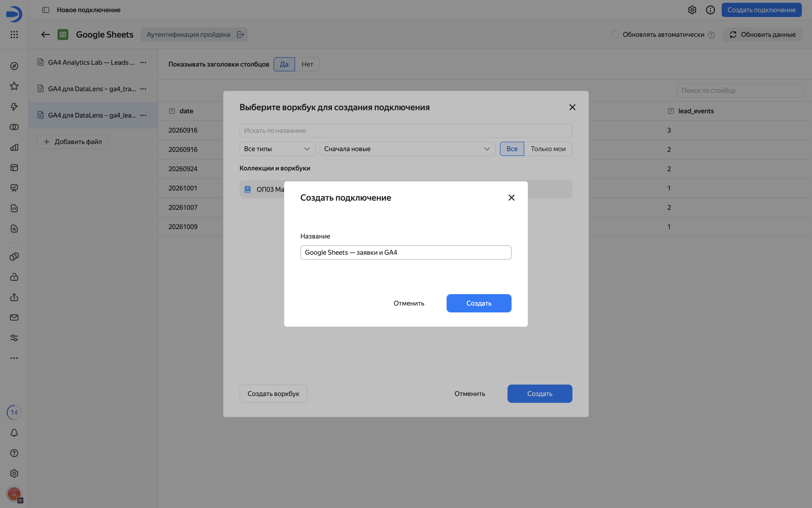Open the compass navigation icon in sidebar
This screenshot has height=508, width=812.
tap(14, 66)
